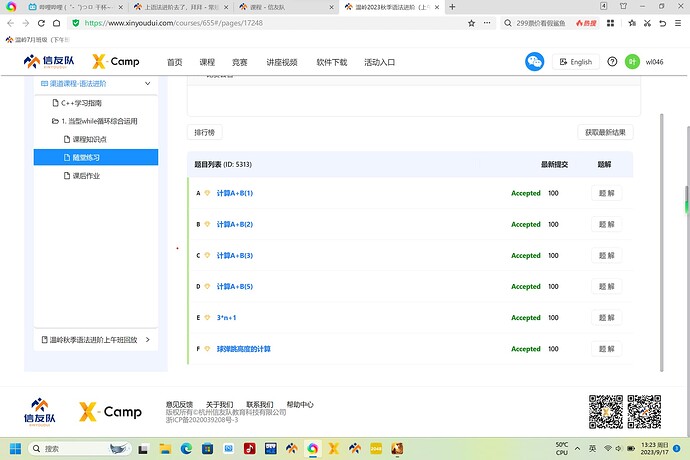Screen dimensions: 690x460
Task: Open the browser apps grid icon
Action: [x=610, y=23]
